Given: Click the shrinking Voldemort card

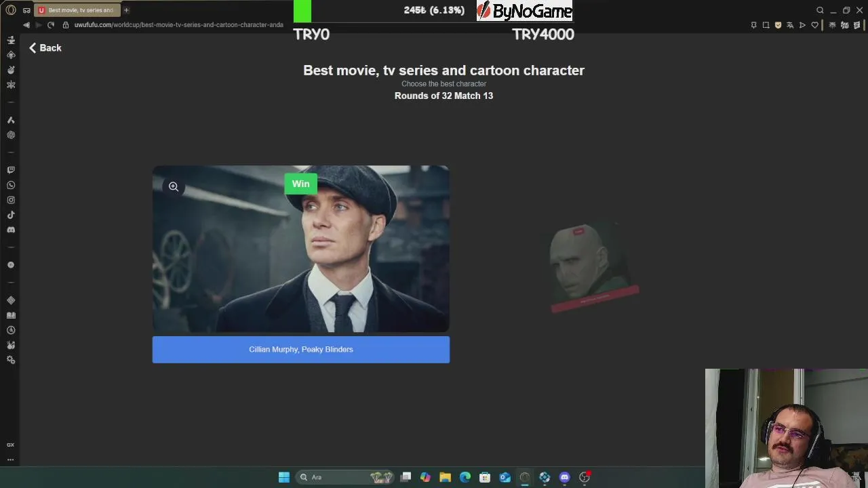Looking at the screenshot, I should pyautogui.click(x=593, y=268).
